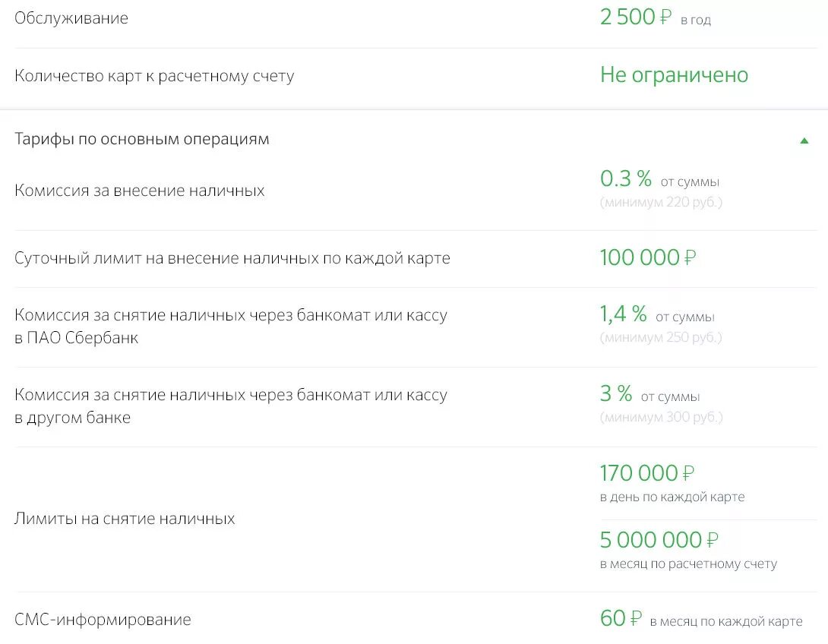This screenshot has height=644, width=828.
Task: Click the 'минимум 220 руб.' note
Action: click(x=661, y=203)
